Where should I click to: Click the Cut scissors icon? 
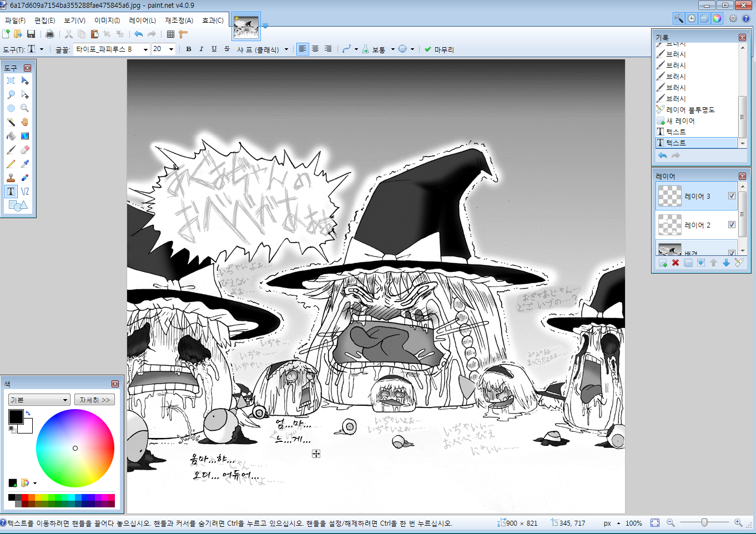pyautogui.click(x=69, y=34)
